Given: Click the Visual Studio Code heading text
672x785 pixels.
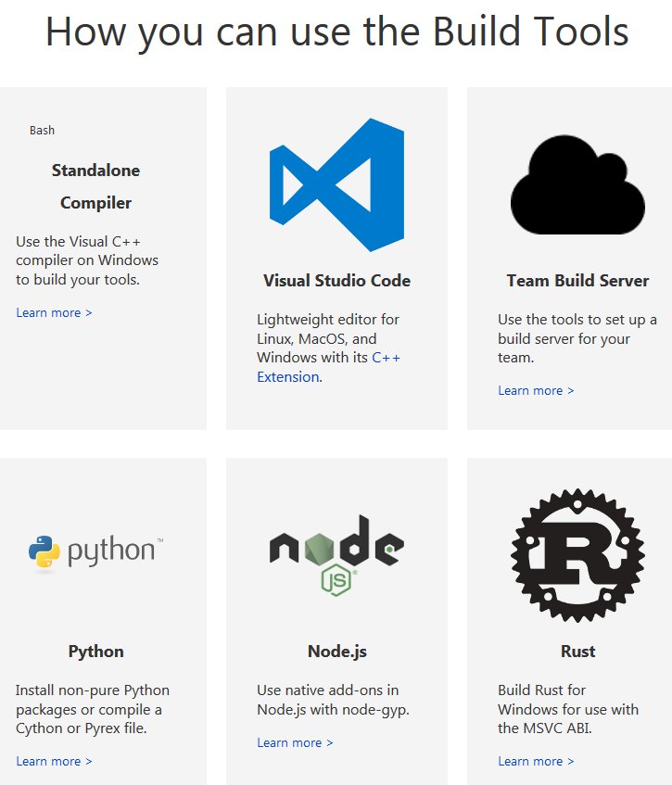Looking at the screenshot, I should (336, 280).
